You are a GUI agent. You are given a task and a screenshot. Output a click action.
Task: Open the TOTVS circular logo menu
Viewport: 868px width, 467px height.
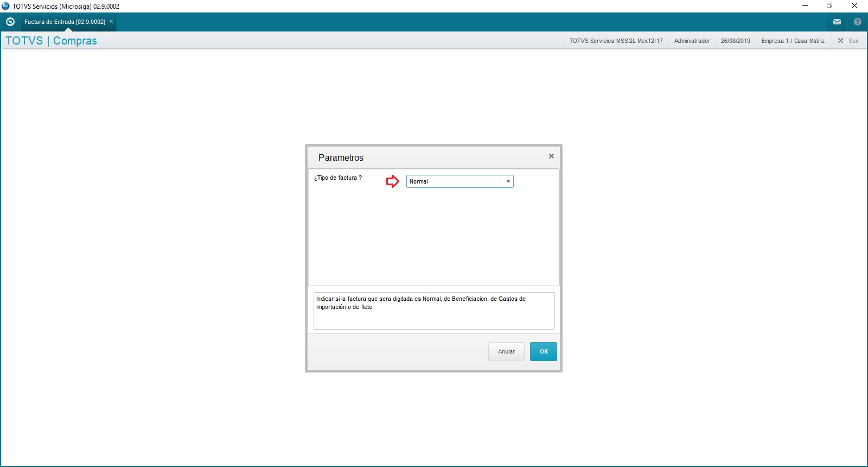(x=10, y=22)
